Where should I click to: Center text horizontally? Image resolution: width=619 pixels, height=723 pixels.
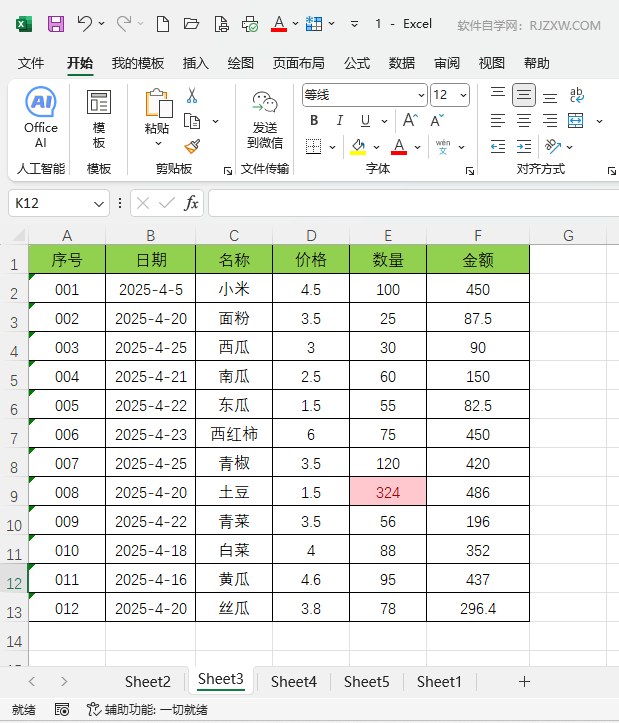click(524, 121)
